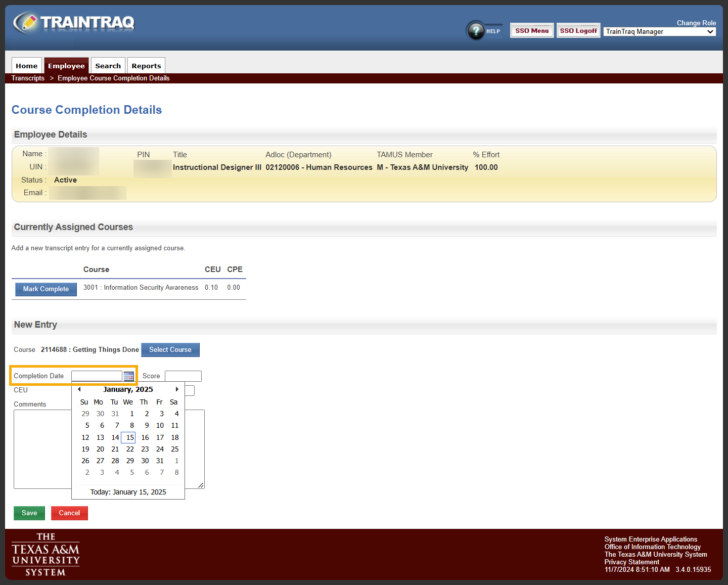Switch to the Reports tab
The height and width of the screenshot is (585, 728).
pyautogui.click(x=146, y=65)
